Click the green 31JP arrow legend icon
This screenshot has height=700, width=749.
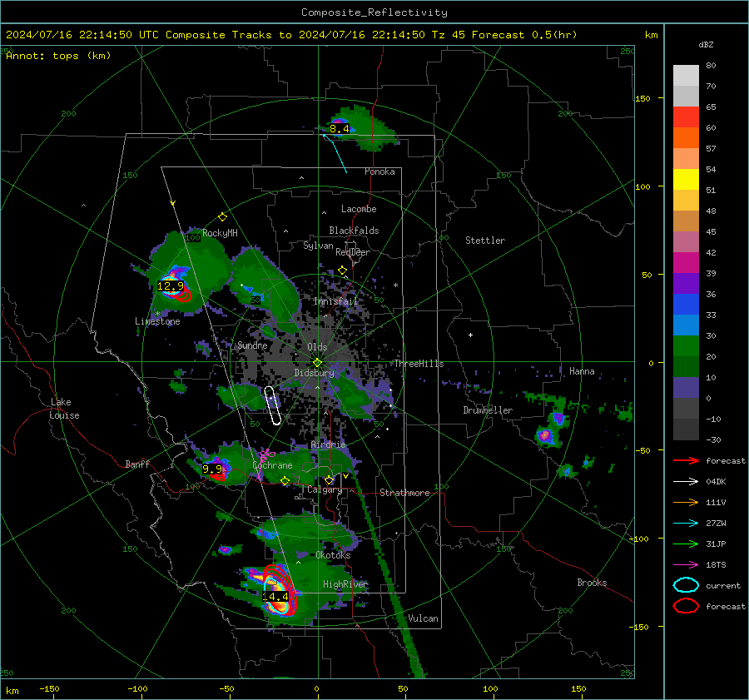(x=686, y=544)
